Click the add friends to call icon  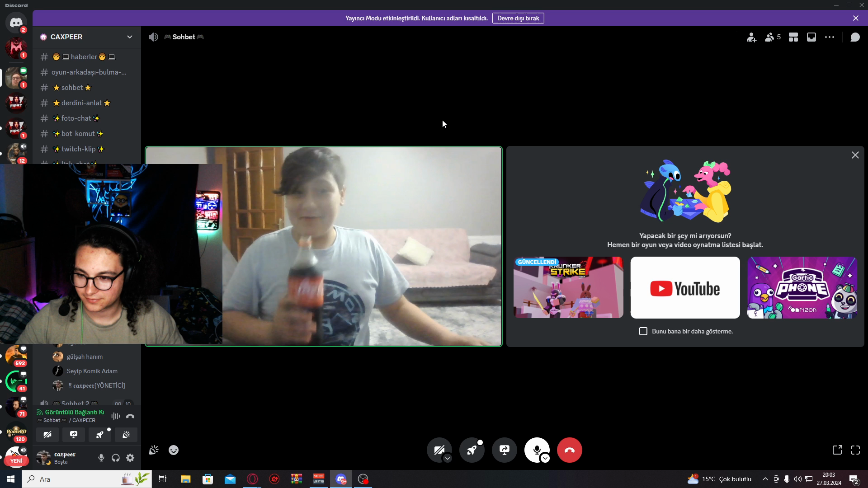click(x=751, y=38)
